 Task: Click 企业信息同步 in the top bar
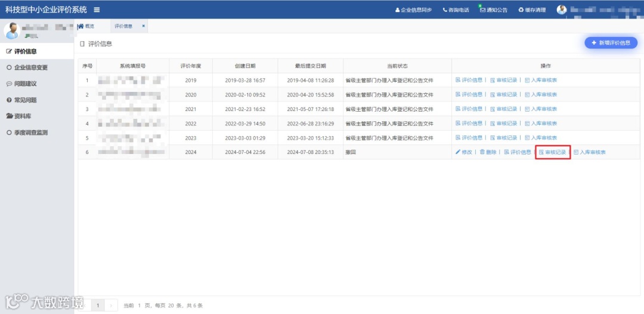(x=414, y=10)
